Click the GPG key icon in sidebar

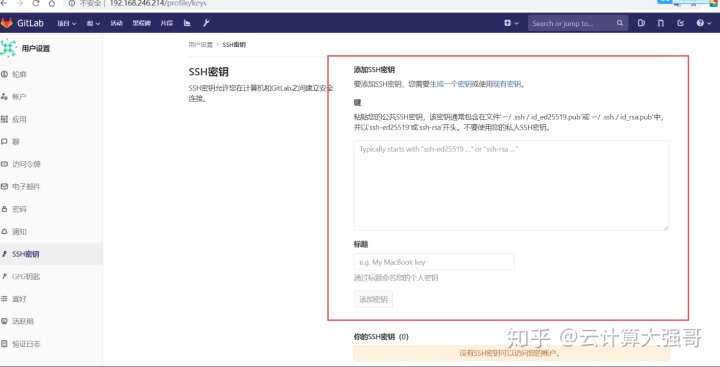5,277
